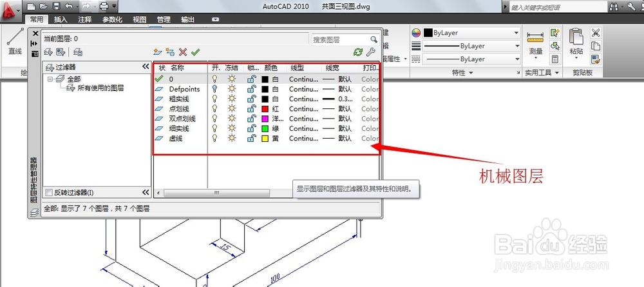644x287 pixels.
Task: Expand the 特性 panel dropdown
Action: click(462, 73)
